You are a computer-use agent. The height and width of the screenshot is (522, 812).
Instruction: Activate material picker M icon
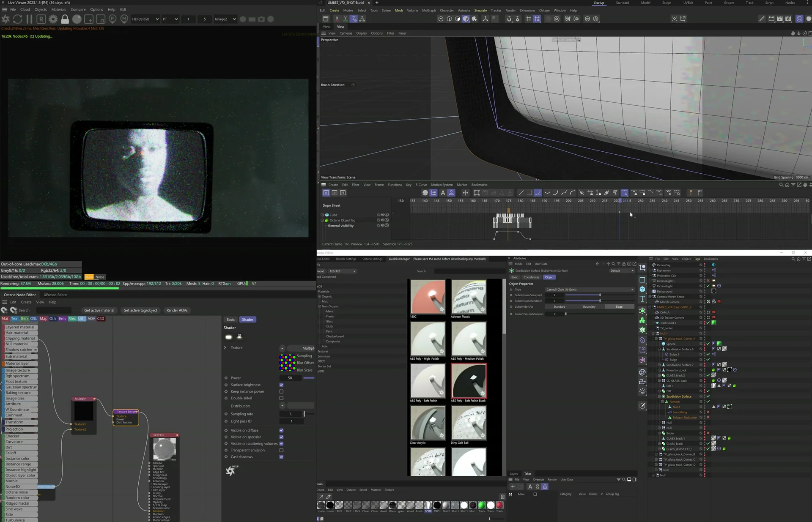(124, 19)
